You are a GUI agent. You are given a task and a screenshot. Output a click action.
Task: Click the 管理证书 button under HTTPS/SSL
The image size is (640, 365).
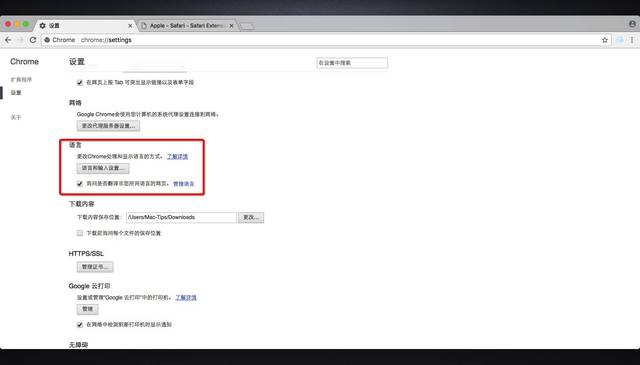coord(95,267)
